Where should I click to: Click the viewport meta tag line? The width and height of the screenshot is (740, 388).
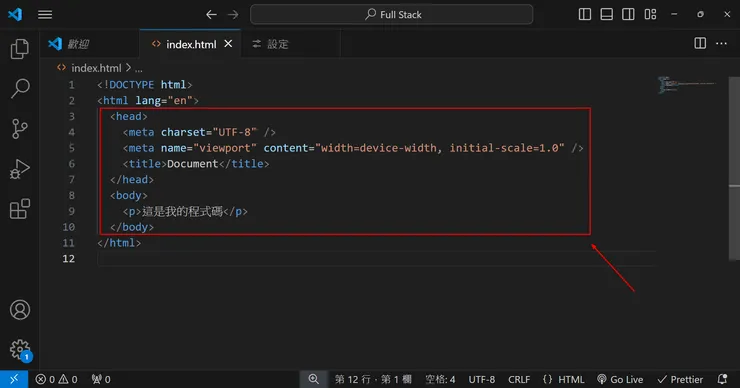click(x=353, y=148)
